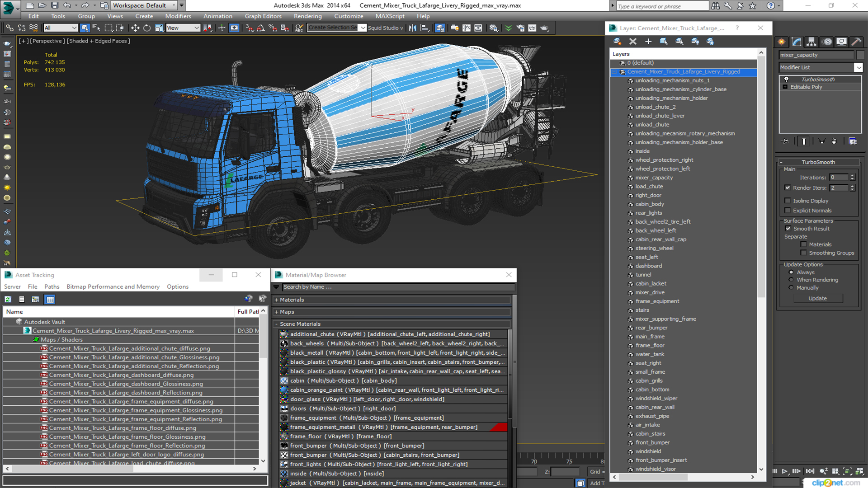Save the file using floppy disk icon
This screenshot has height=488, width=868.
(54, 5)
